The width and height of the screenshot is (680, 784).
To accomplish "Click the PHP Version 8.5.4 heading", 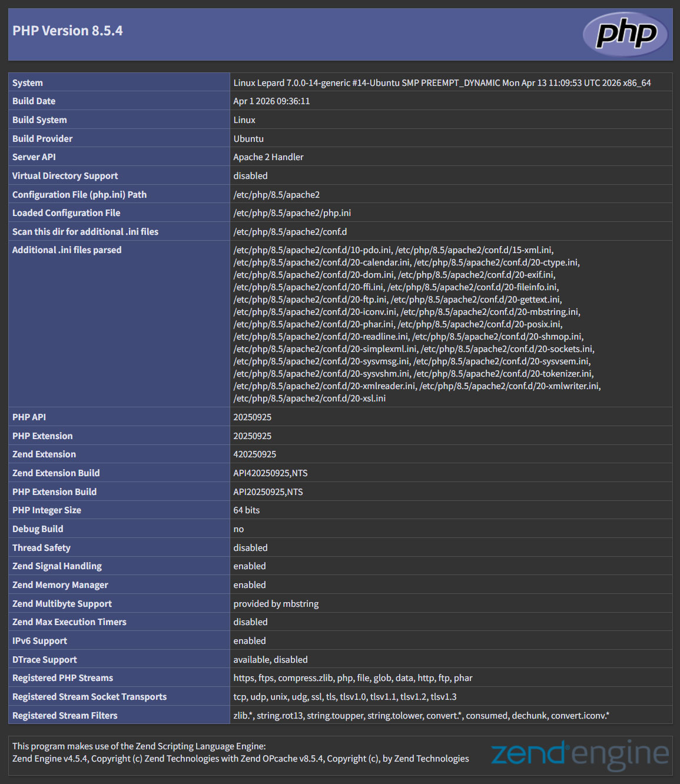I will pos(68,31).
